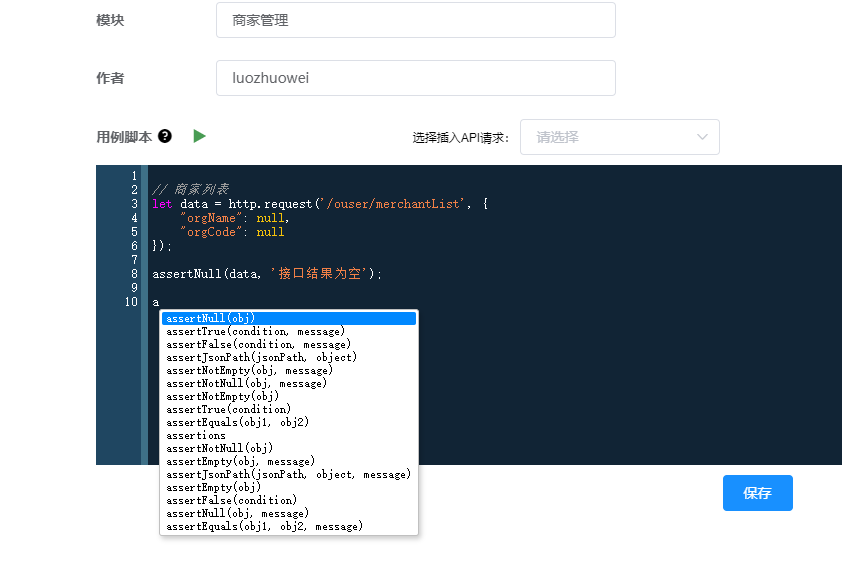Pick assertEmpty(obj, message) suggestion
The image size is (842, 568).
click(x=289, y=462)
